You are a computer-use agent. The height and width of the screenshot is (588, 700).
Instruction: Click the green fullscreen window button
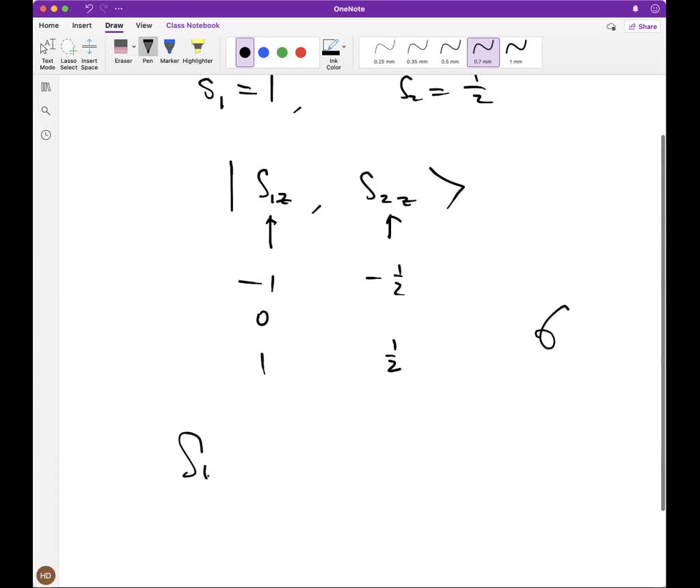click(x=65, y=8)
